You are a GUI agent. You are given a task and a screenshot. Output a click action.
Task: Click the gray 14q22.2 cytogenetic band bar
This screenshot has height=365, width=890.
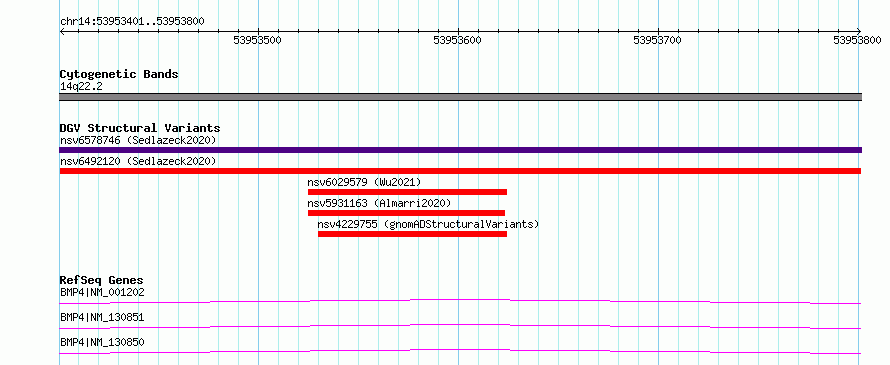460,97
